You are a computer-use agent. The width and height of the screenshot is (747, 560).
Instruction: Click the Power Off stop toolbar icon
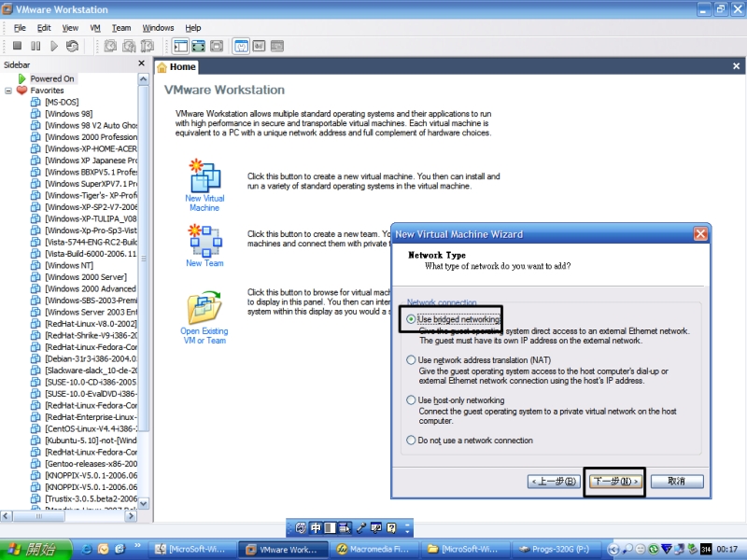pyautogui.click(x=17, y=46)
